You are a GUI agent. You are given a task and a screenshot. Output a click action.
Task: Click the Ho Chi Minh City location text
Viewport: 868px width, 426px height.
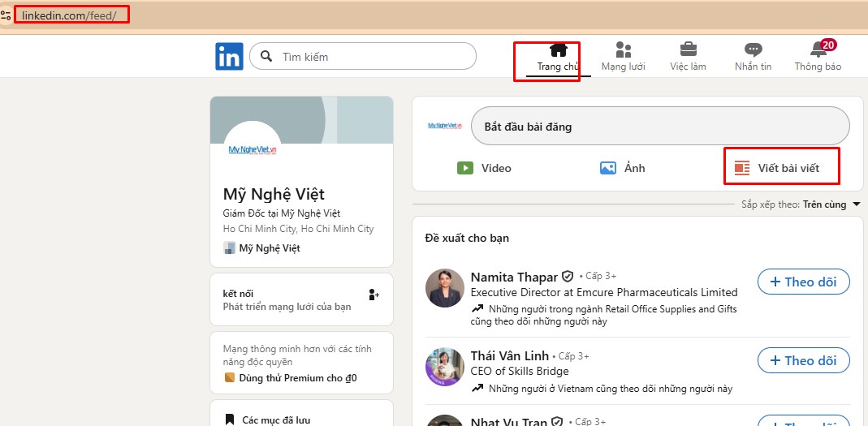click(298, 229)
